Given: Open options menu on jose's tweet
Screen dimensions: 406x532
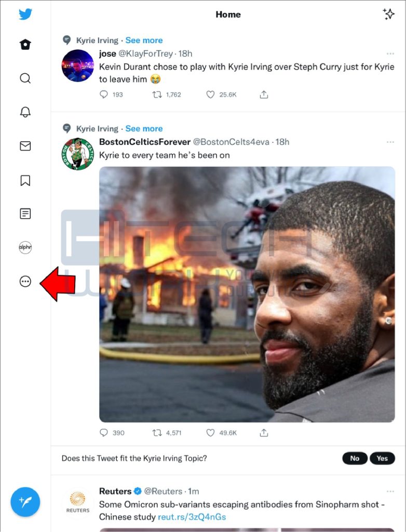Looking at the screenshot, I should pyautogui.click(x=390, y=54).
